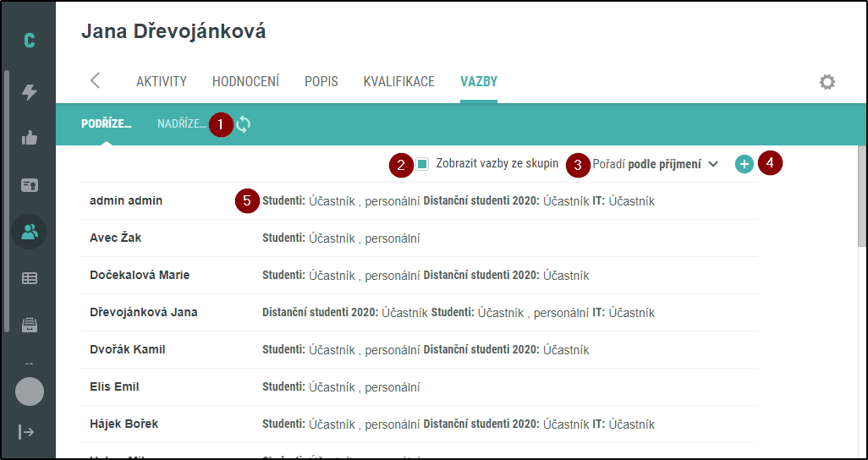The width and height of the screenshot is (868, 460).
Task: Click the logout arrow icon
Action: [26, 432]
